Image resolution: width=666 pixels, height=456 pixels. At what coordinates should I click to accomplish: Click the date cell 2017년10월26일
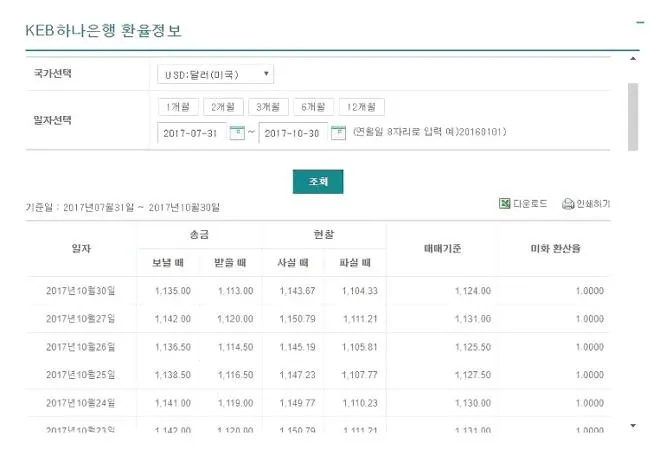(x=81, y=347)
